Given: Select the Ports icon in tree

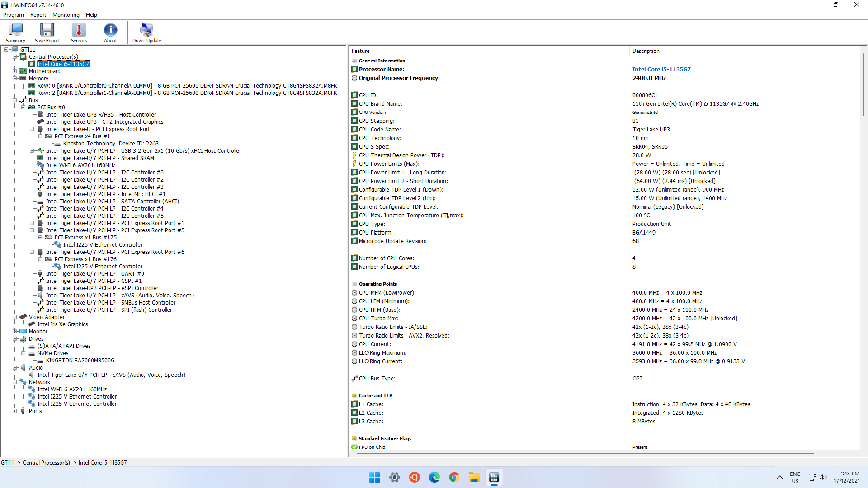Looking at the screenshot, I should coord(23,411).
